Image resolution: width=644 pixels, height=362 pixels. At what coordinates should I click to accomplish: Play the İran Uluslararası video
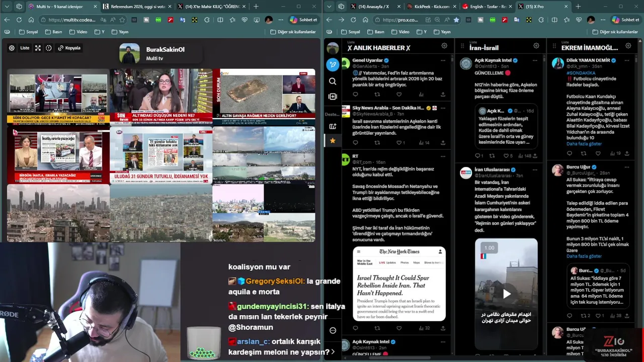pos(507,294)
